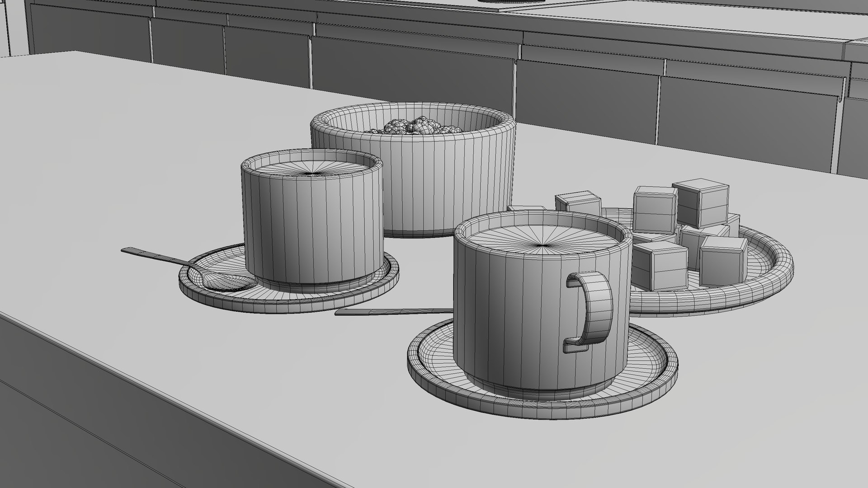Select the flat spoon lying between the saucers

pos(394,311)
